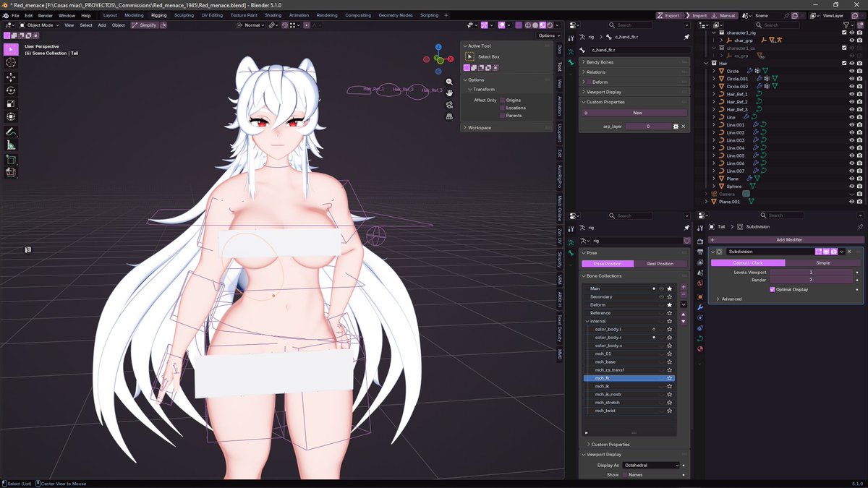Open the Edit menu
This screenshot has width=868, height=488.
click(x=28, y=15)
